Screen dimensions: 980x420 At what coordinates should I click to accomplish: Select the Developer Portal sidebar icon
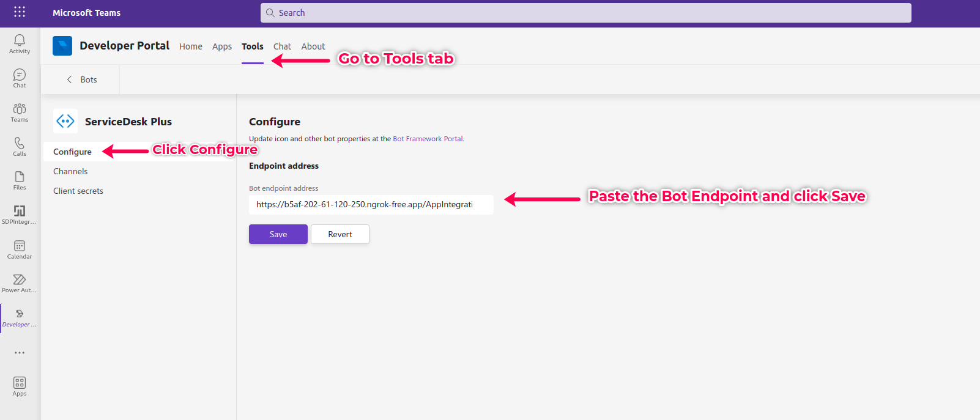[20, 317]
